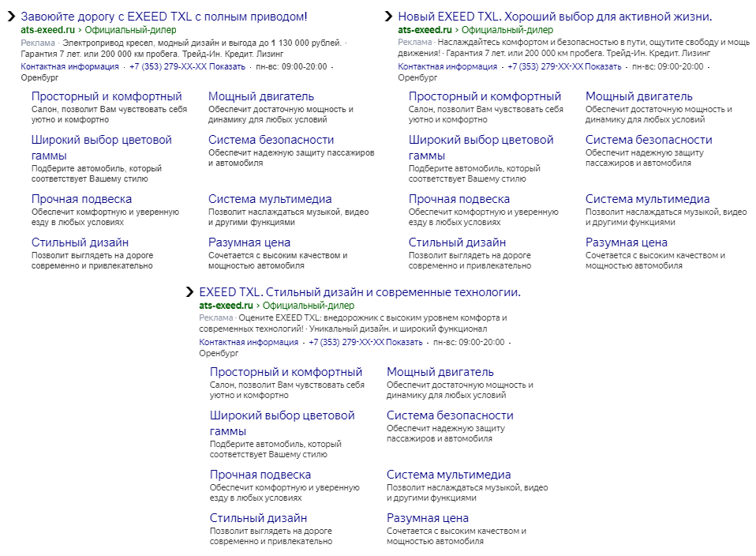The image size is (756, 556).
Task: Open the 'Новый EXEED TXL. Хороший выбор' ad headline
Action: point(555,17)
